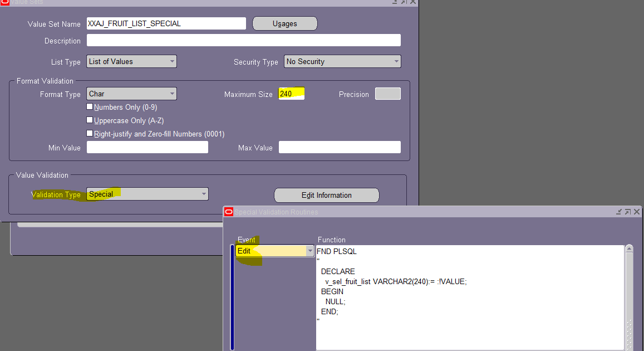Enable the Numbers Only (0-9) checkbox
Viewport: 644px width, 351px height.
click(90, 106)
